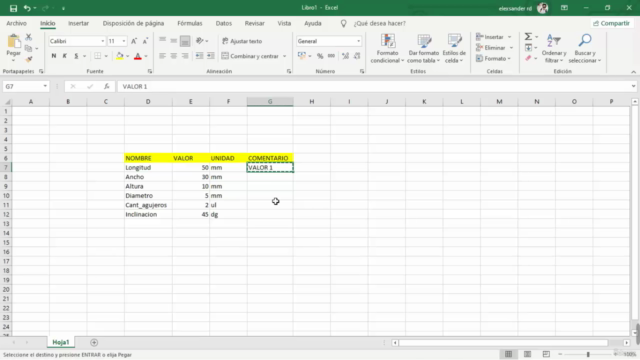Switch to the Datos tab

(224, 23)
